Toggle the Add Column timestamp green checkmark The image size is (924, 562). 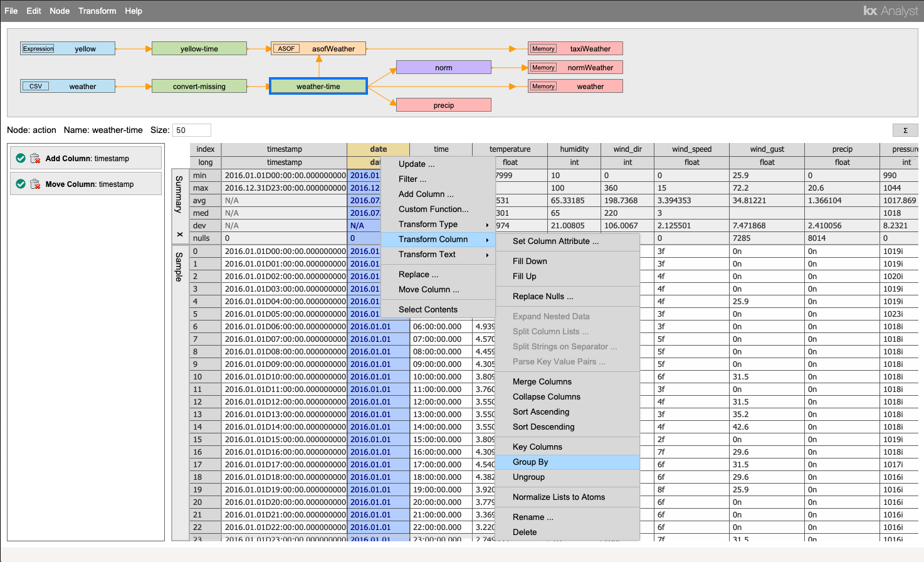tap(21, 159)
